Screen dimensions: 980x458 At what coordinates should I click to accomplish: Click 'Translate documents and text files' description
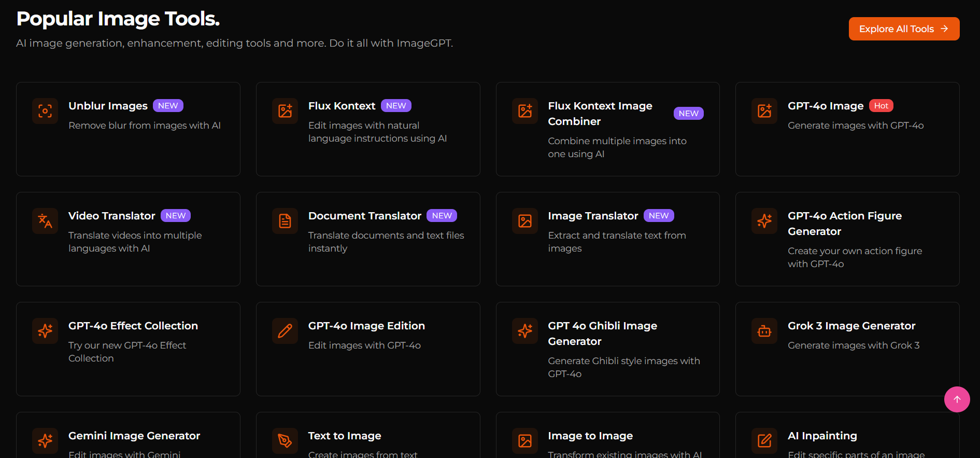pos(386,242)
